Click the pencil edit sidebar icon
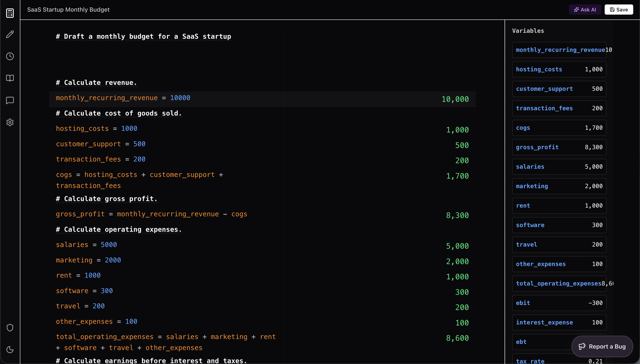The width and height of the screenshot is (640, 364). coord(10,34)
